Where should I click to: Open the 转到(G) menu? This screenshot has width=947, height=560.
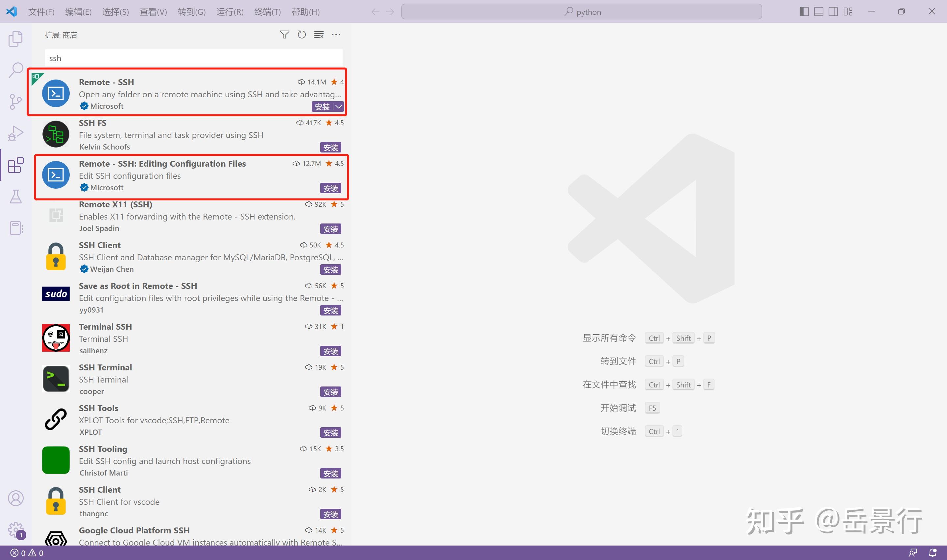(192, 12)
